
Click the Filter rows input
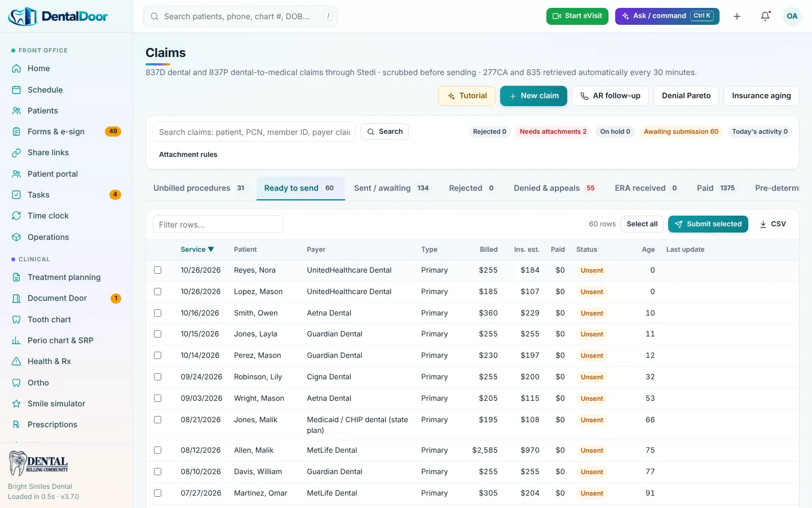218,224
